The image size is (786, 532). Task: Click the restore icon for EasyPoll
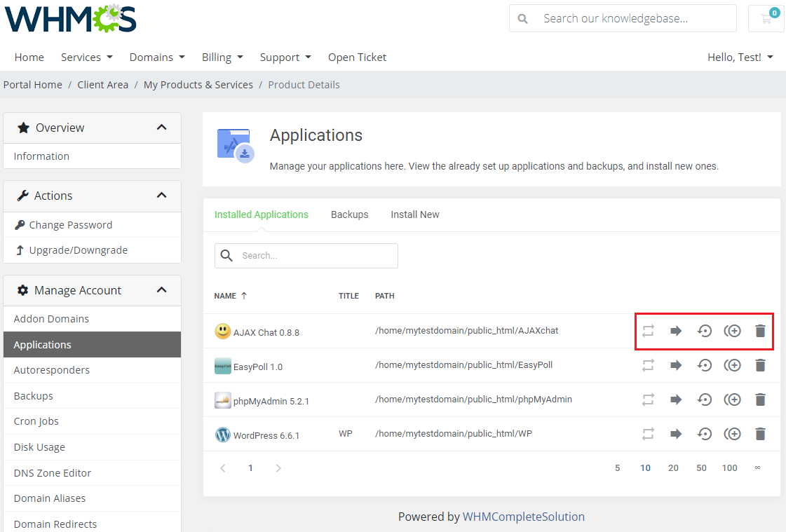click(704, 365)
